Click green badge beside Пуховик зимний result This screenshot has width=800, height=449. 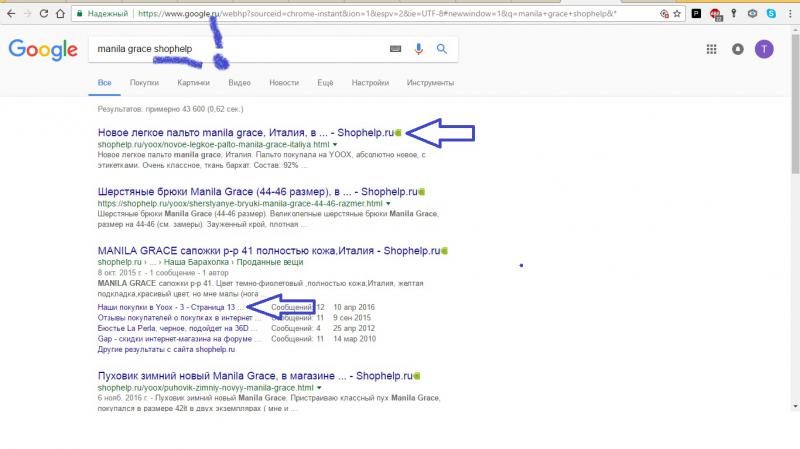tap(417, 376)
